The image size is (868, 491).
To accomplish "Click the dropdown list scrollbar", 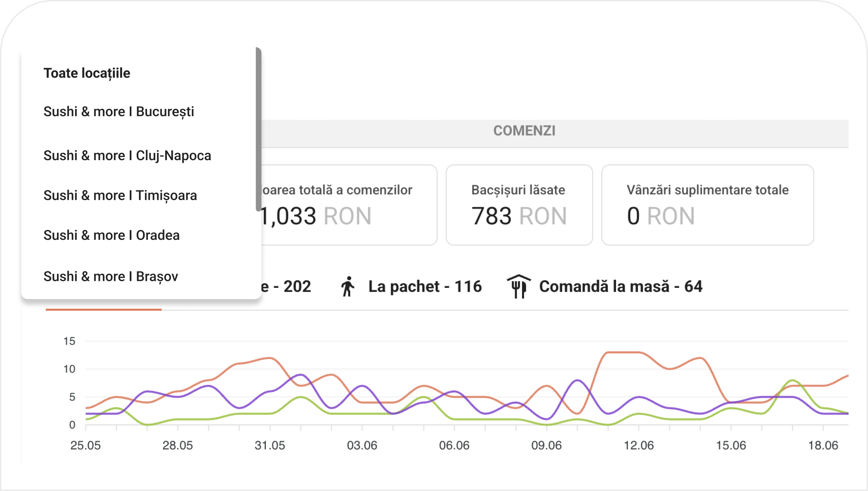I will [x=259, y=129].
